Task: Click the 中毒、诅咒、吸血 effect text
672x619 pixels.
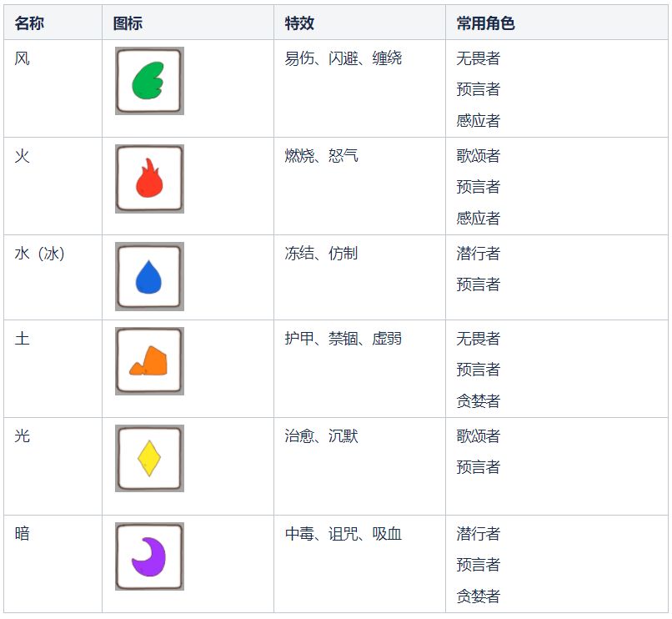Action: pyautogui.click(x=343, y=533)
